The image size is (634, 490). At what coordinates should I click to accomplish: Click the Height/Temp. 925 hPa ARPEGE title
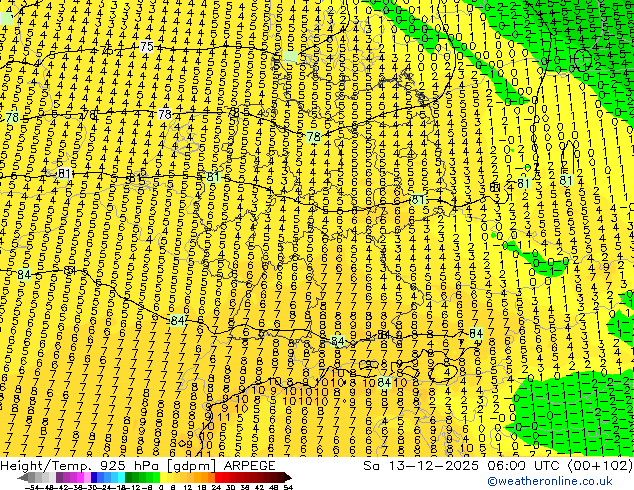coord(138,466)
